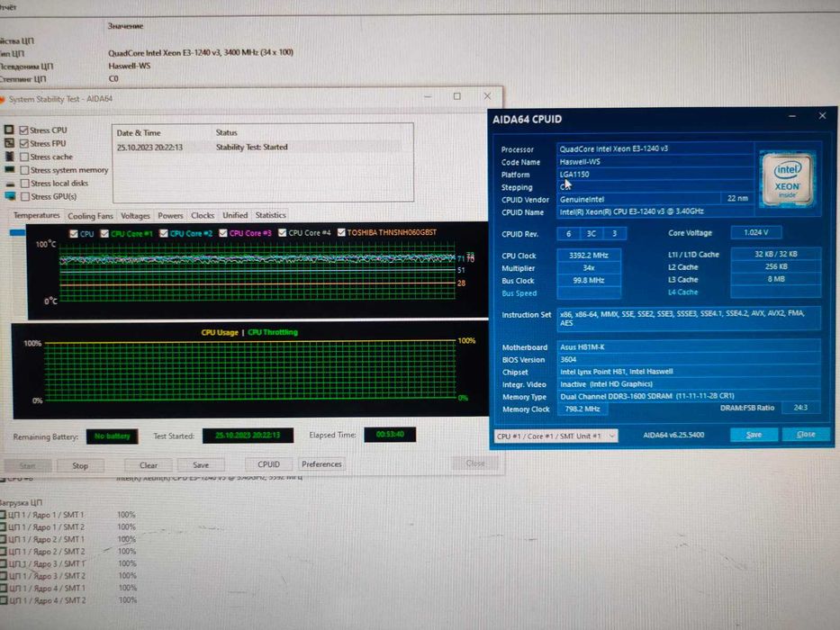Click the AIDA64 flame icon in title bar
Screen dimensions: 840x630
(x=2, y=100)
